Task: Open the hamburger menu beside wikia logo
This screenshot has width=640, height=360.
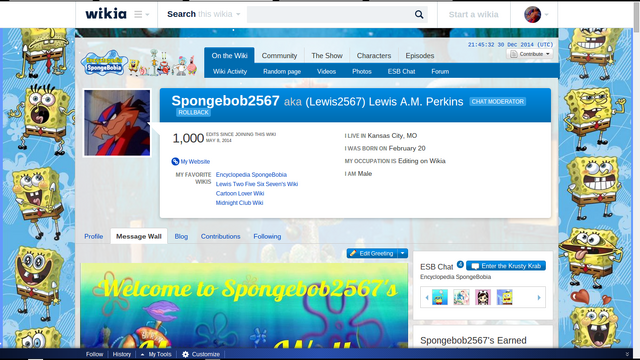Action: point(141,14)
